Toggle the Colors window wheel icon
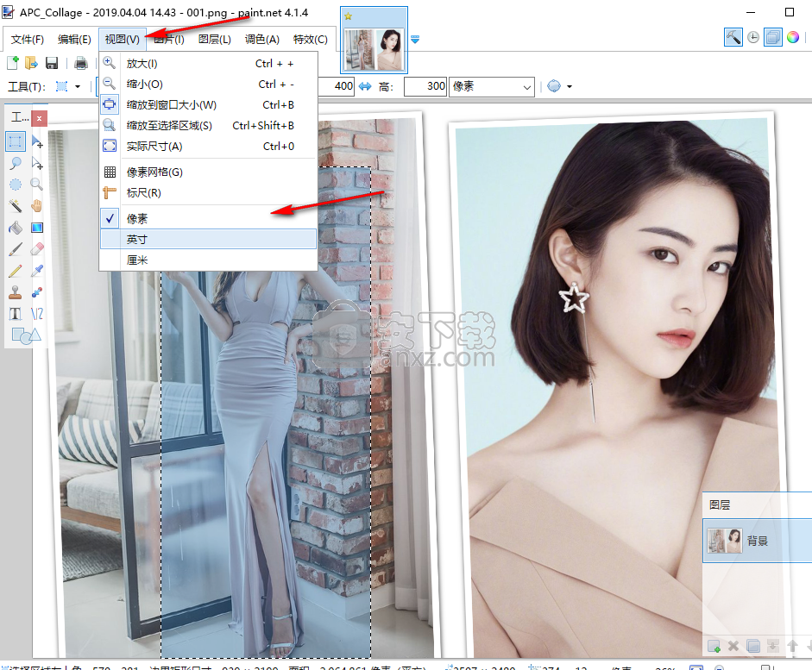The image size is (812, 670). click(x=793, y=37)
